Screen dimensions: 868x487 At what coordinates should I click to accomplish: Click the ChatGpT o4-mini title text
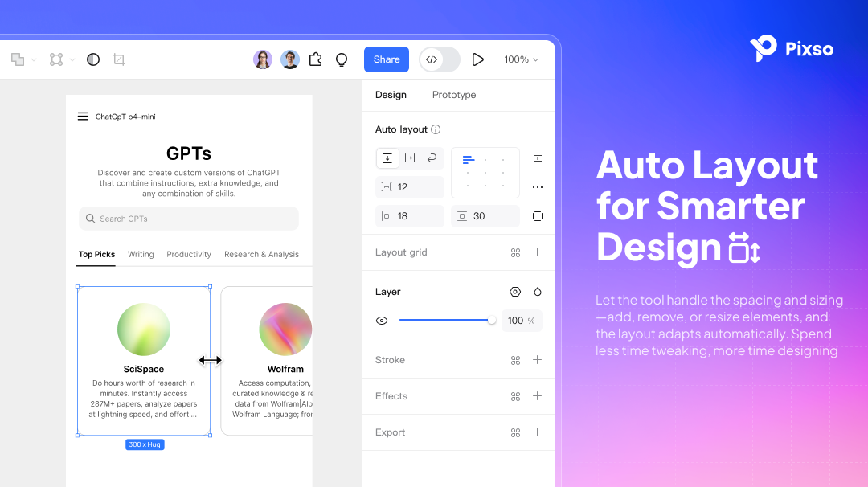(125, 117)
